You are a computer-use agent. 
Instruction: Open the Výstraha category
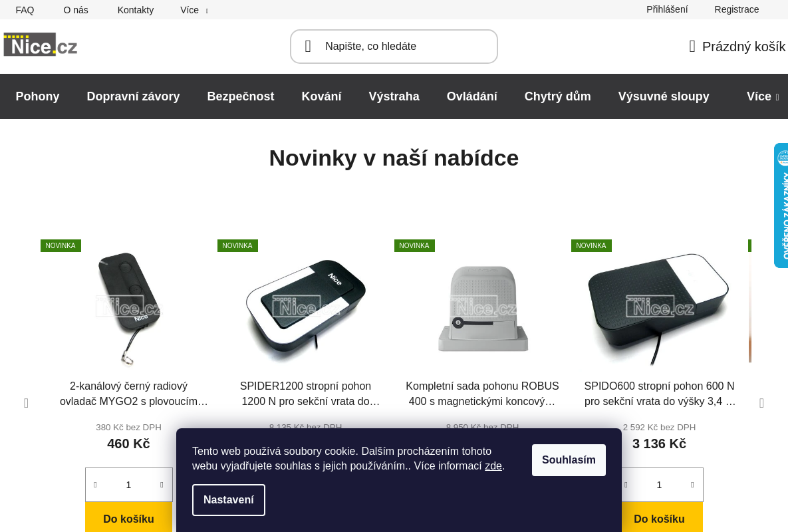point(394,96)
